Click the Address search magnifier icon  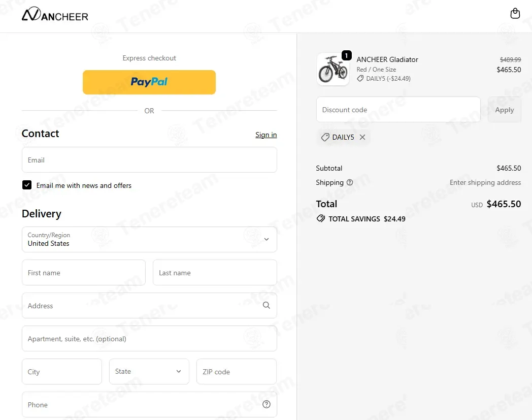pyautogui.click(x=267, y=305)
